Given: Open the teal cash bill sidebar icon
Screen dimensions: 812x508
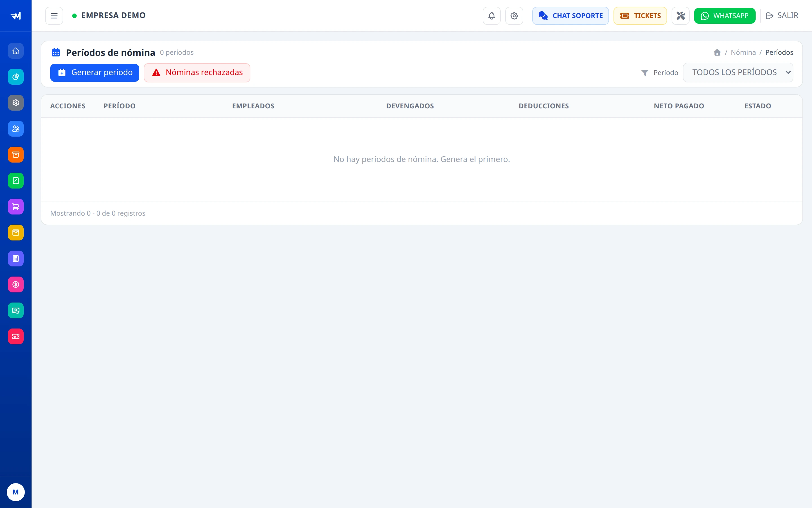Looking at the screenshot, I should tap(16, 310).
